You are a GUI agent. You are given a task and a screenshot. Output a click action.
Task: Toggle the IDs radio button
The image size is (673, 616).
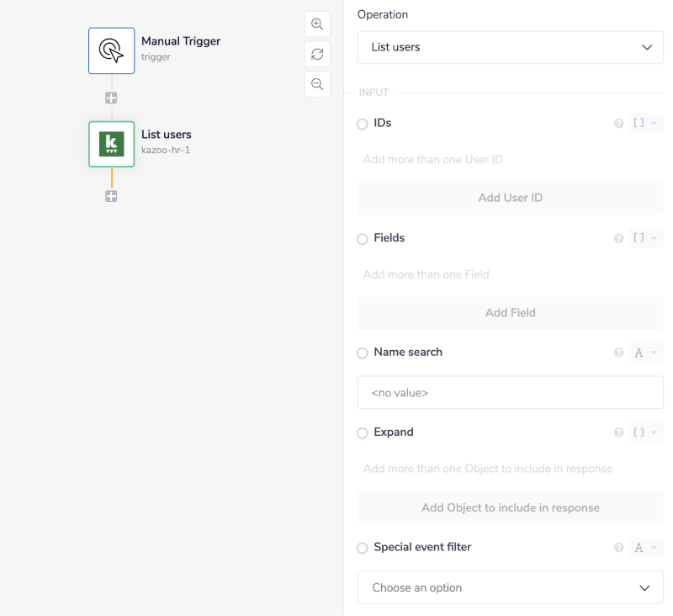point(363,125)
